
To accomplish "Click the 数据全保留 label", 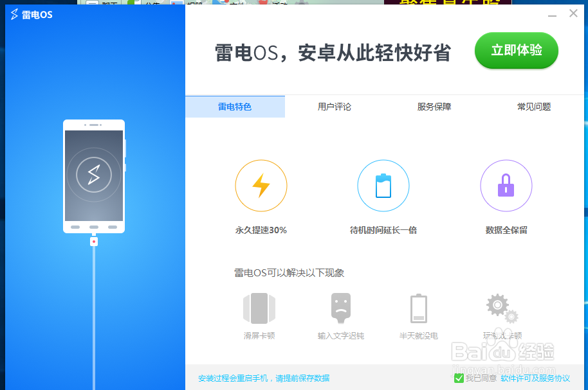I will [506, 230].
